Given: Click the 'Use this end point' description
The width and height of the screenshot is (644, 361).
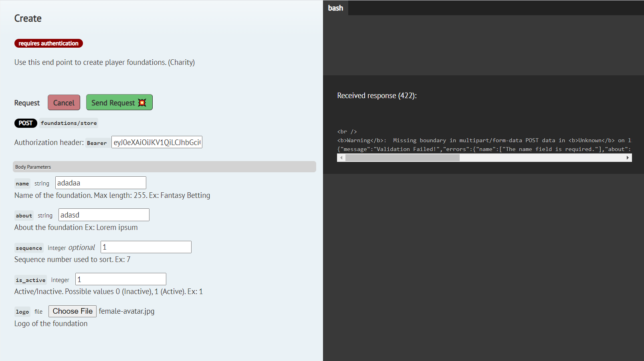Looking at the screenshot, I should (105, 62).
